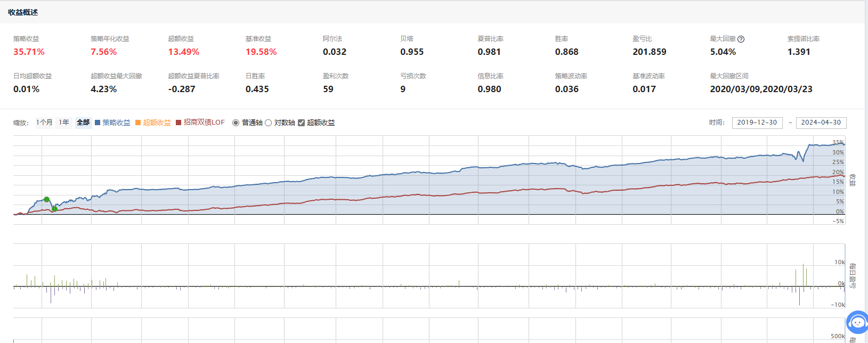Click max drawdown value 5.04%
Image resolution: width=868 pixels, height=343 pixels.
click(x=723, y=52)
